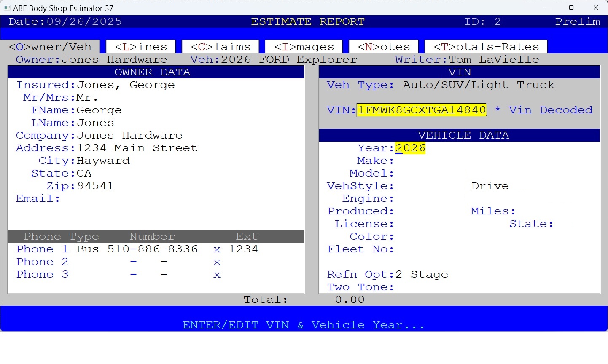Minimize the ABF Body Shop Estimator window
Image resolution: width=608 pixels, height=364 pixels.
click(548, 8)
